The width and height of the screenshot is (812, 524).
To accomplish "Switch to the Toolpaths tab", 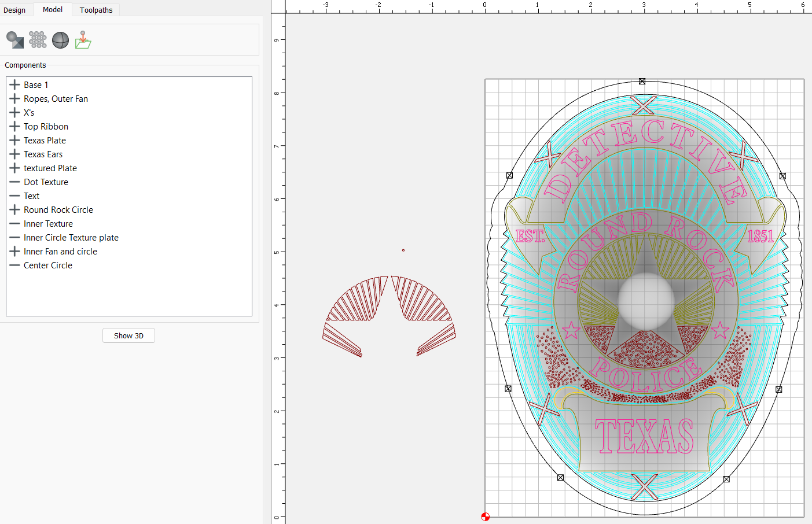I will [96, 10].
